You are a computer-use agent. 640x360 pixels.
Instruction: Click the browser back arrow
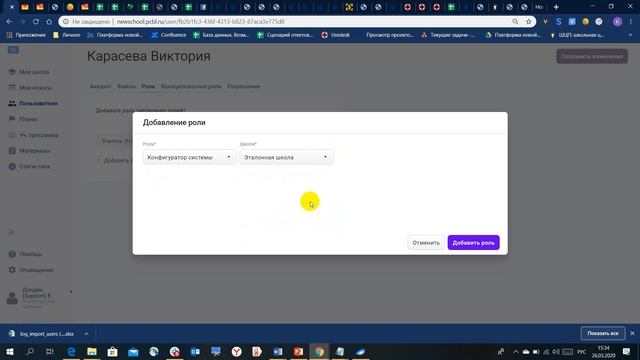[9, 22]
